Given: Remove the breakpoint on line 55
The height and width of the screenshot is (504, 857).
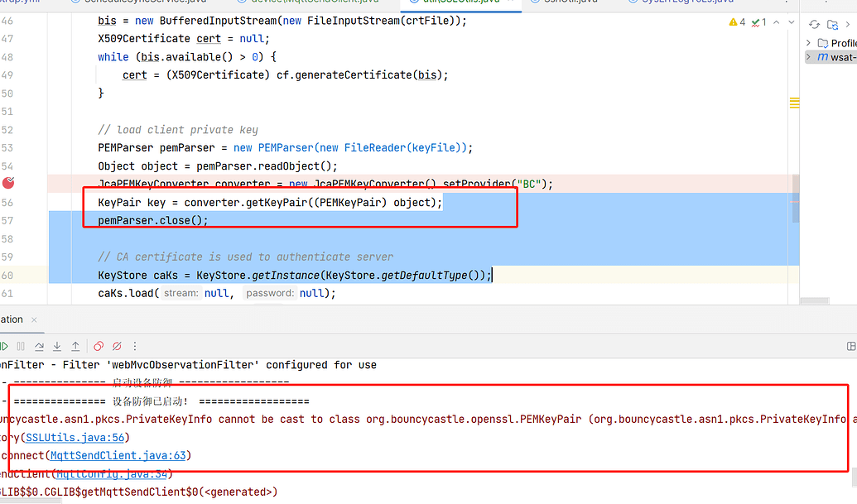Looking at the screenshot, I should pos(9,183).
